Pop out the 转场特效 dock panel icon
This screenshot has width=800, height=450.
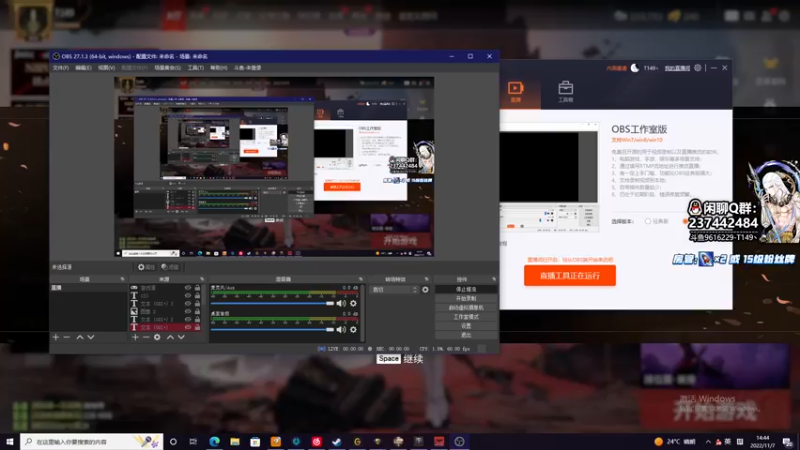[427, 279]
